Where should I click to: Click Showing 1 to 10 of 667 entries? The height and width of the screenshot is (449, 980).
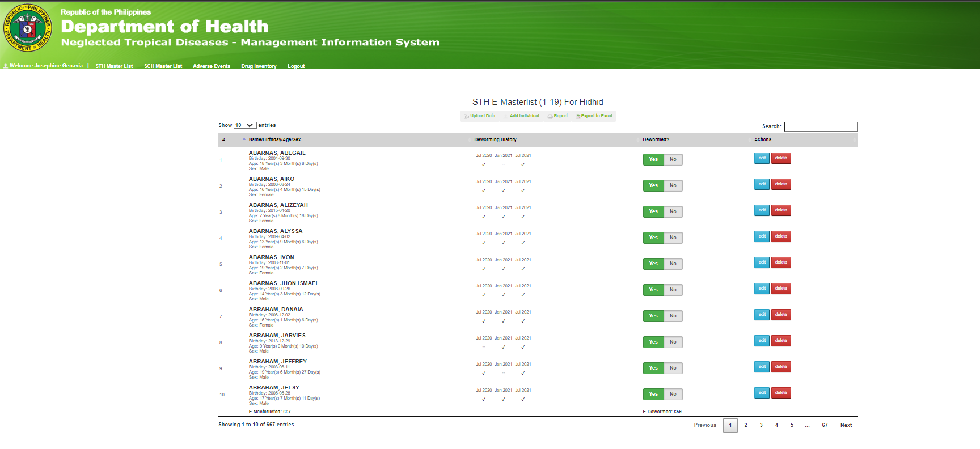pos(256,425)
